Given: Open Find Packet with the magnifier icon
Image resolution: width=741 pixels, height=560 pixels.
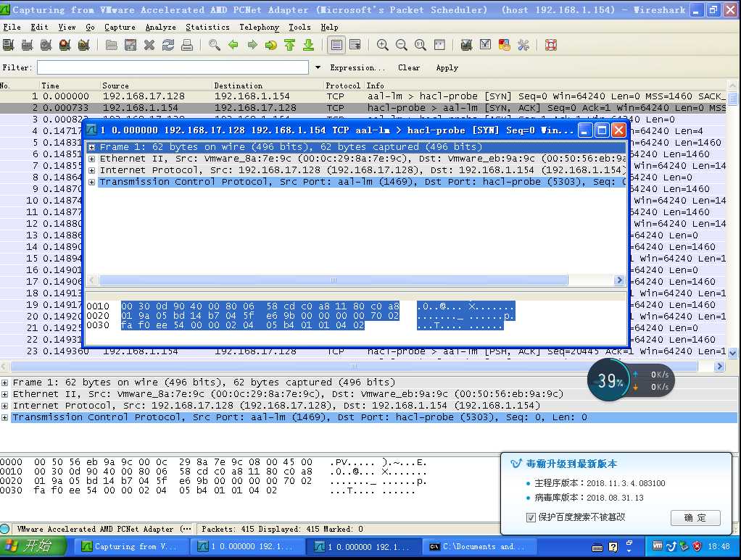Looking at the screenshot, I should pyautogui.click(x=215, y=45).
